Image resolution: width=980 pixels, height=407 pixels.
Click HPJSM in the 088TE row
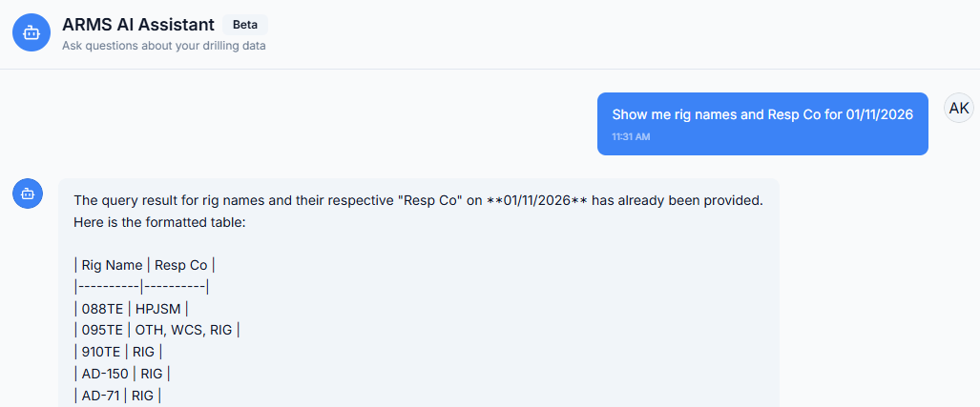click(157, 308)
